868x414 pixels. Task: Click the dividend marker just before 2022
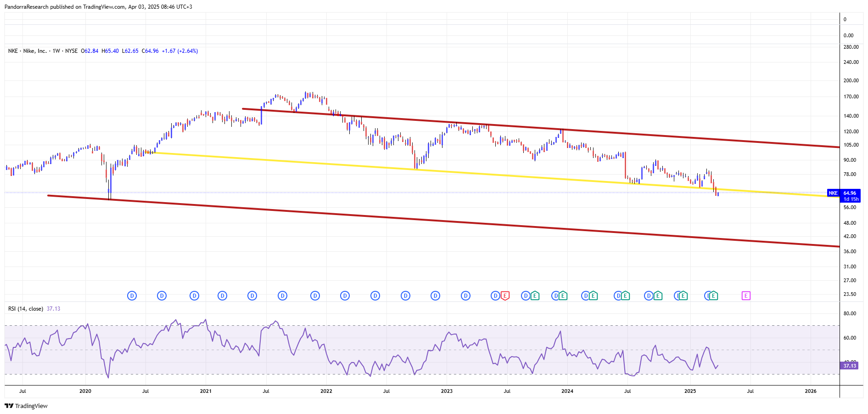click(315, 296)
